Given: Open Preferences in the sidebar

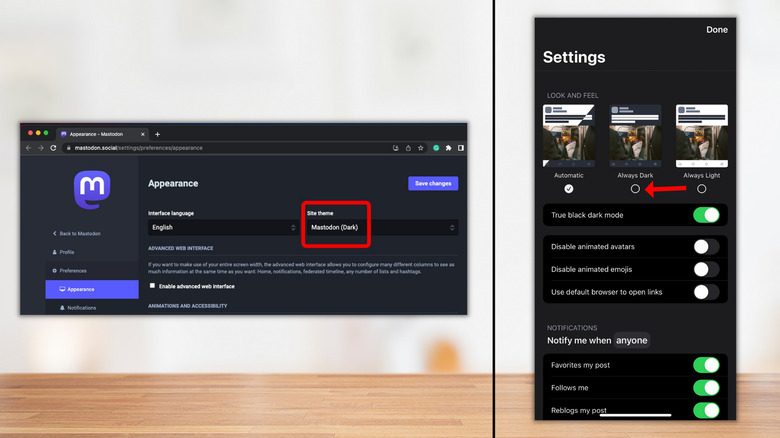Looking at the screenshot, I should 69,271.
